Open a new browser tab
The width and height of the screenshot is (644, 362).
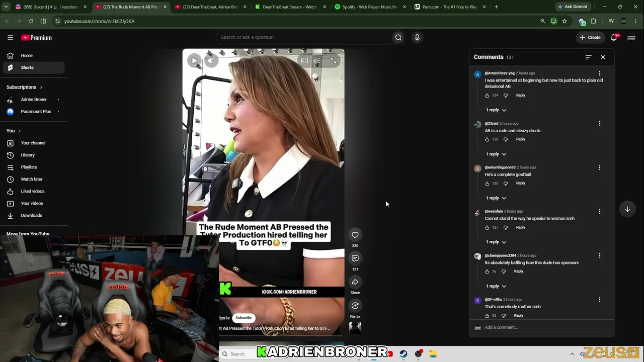pyautogui.click(x=496, y=7)
